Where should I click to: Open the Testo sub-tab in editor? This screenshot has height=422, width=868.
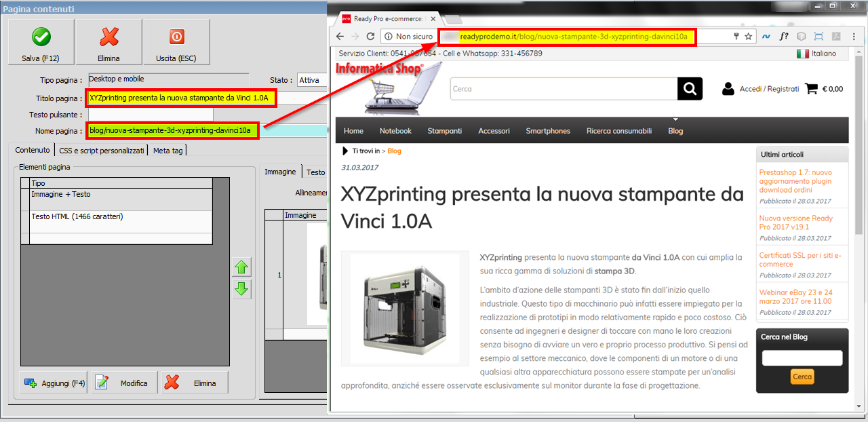click(x=315, y=172)
